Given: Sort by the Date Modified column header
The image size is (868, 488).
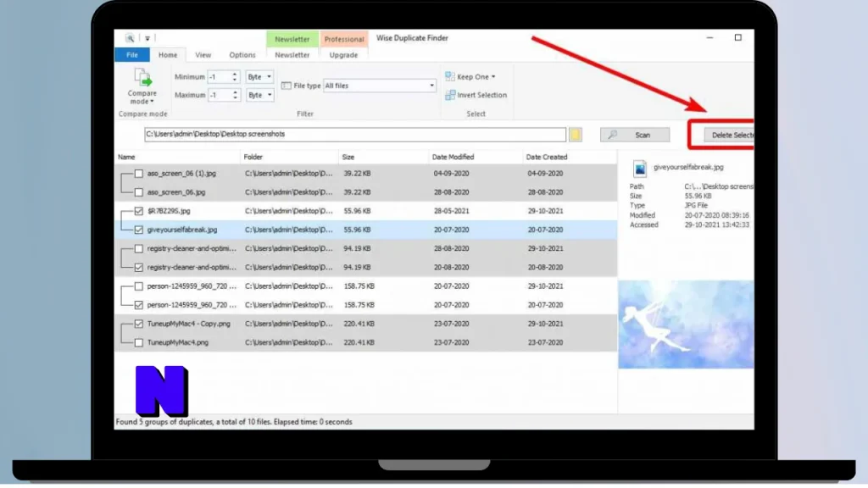Looking at the screenshot, I should coord(476,157).
